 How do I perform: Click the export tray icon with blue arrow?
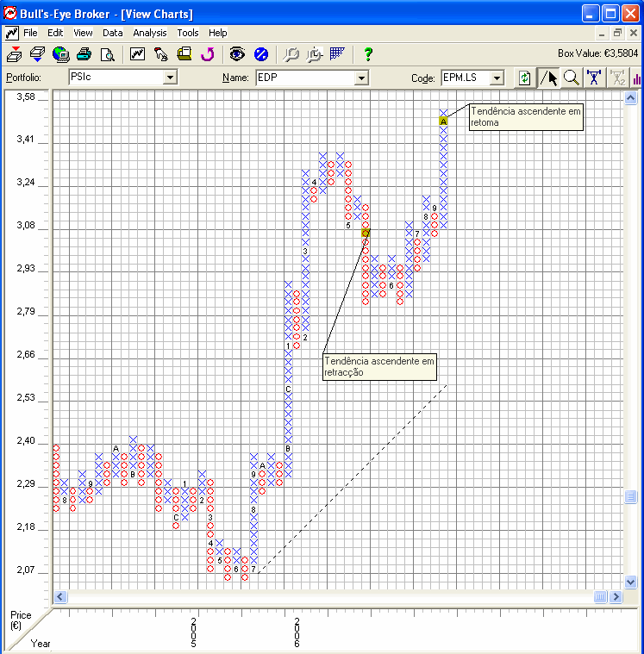click(x=38, y=54)
